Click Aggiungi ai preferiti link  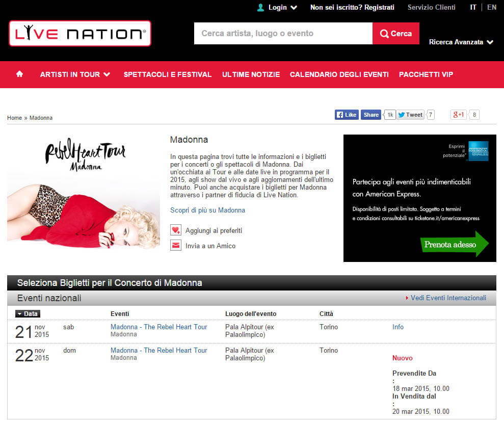pos(214,230)
